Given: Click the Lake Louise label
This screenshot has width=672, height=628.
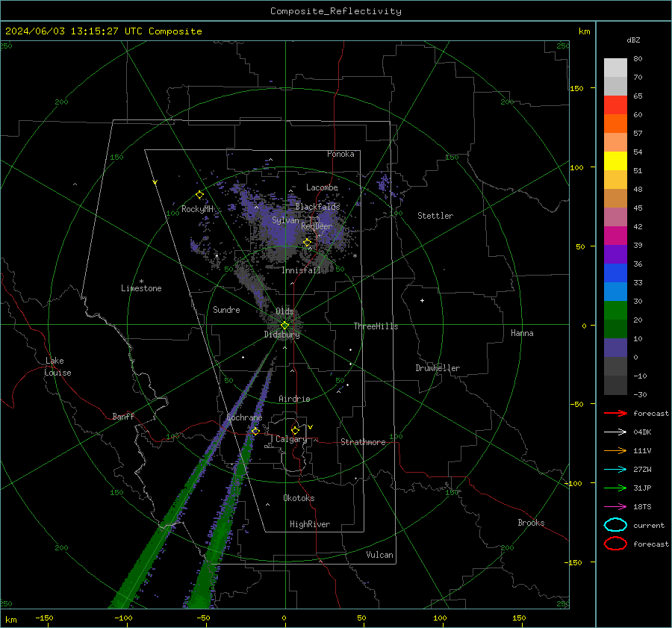Looking at the screenshot, I should tap(57, 367).
